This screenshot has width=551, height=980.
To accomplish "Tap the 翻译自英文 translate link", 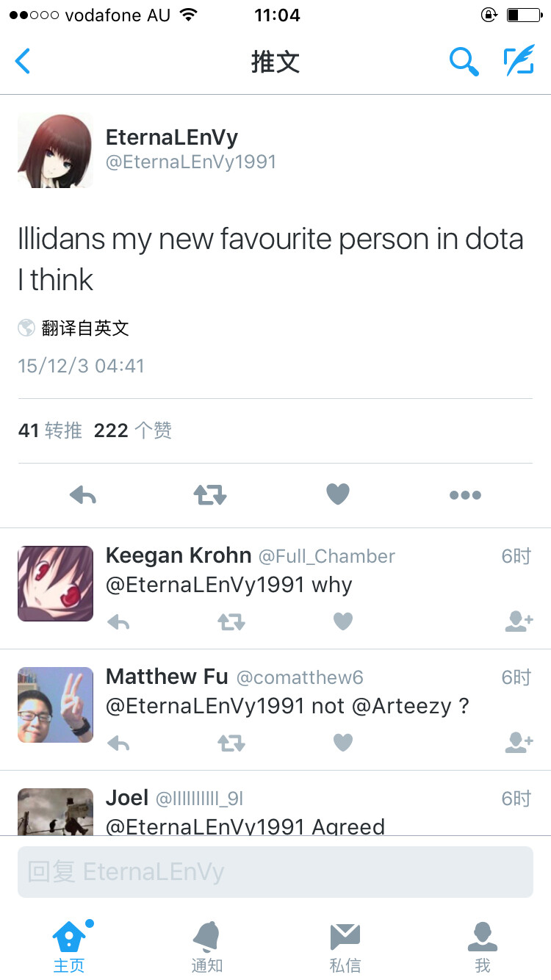I will [x=85, y=328].
